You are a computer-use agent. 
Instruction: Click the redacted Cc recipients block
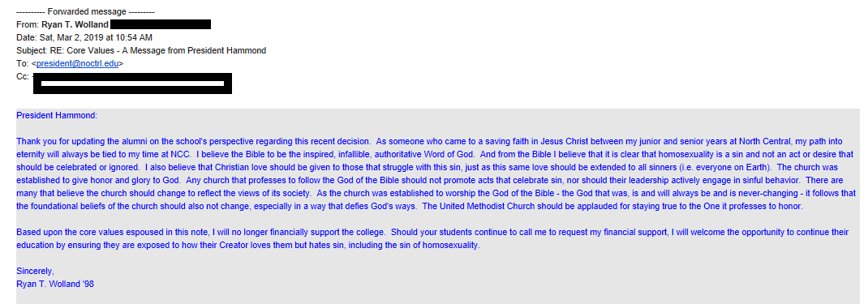coord(132,83)
